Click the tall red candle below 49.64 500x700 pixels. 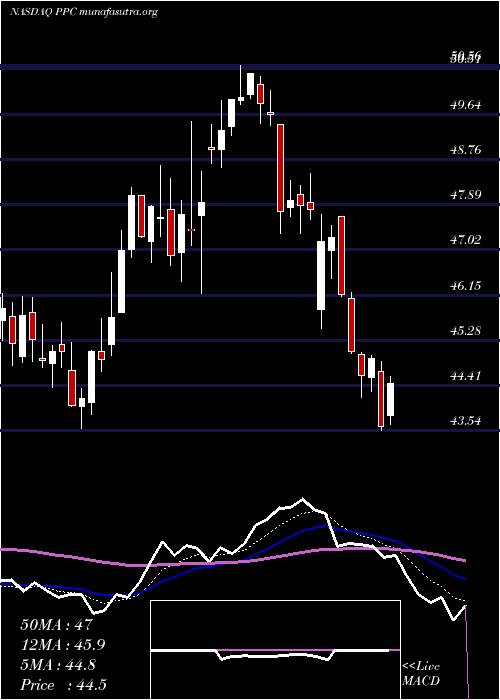pos(280,168)
